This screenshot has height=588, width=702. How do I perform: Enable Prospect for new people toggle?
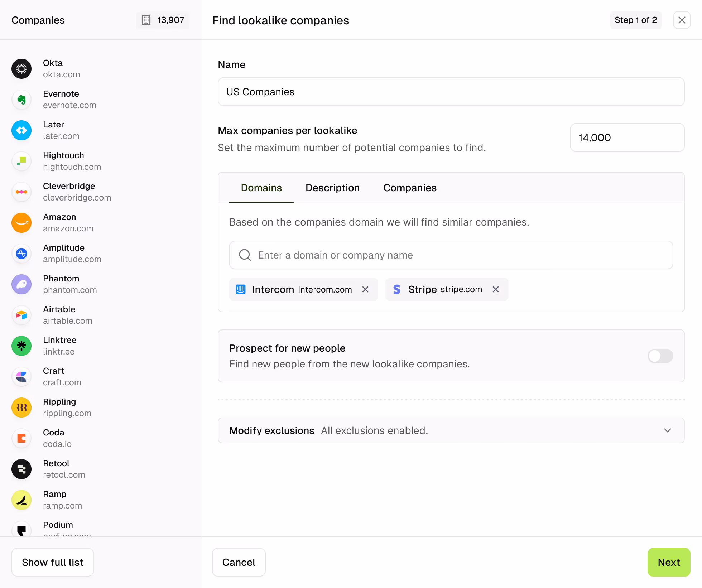(x=660, y=356)
